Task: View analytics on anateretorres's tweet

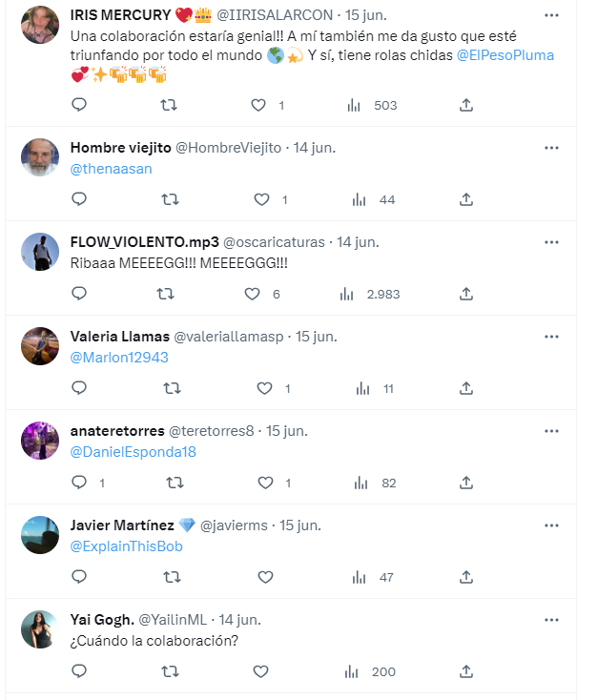Action: coord(361,483)
